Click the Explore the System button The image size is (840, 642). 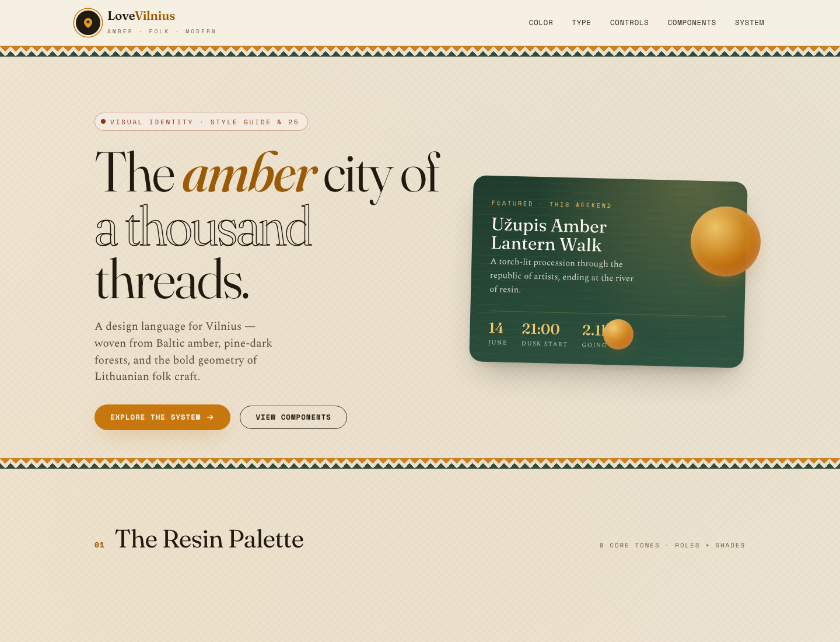click(162, 417)
